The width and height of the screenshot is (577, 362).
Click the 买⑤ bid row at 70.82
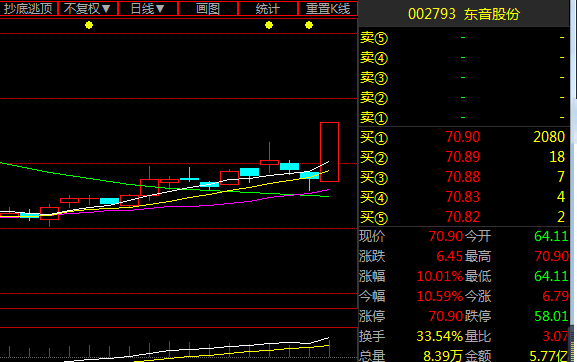click(x=463, y=217)
